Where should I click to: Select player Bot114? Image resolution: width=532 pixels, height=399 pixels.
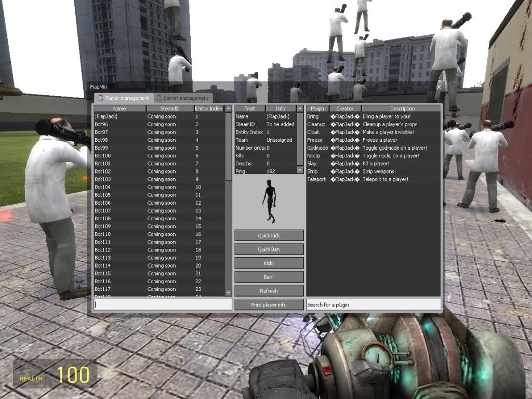coord(159,265)
